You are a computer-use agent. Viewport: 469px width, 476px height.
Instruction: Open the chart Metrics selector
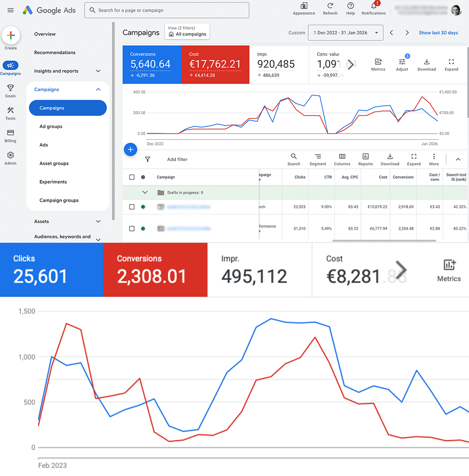click(x=378, y=65)
